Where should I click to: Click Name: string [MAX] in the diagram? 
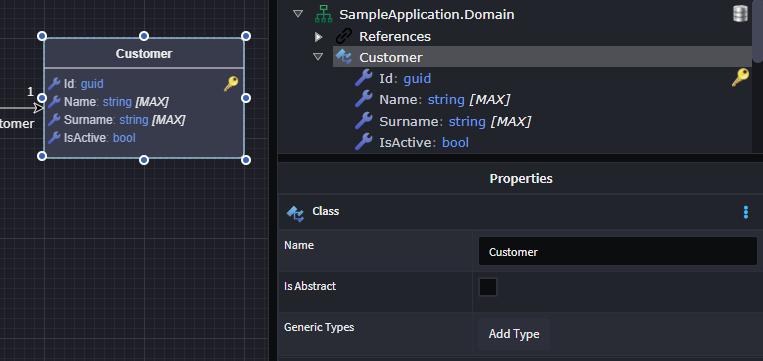pyautogui.click(x=116, y=102)
